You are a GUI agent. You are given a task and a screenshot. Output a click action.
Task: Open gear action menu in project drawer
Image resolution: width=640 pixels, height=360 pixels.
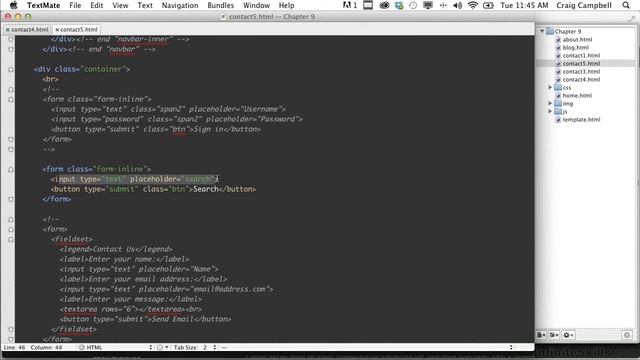(568, 335)
